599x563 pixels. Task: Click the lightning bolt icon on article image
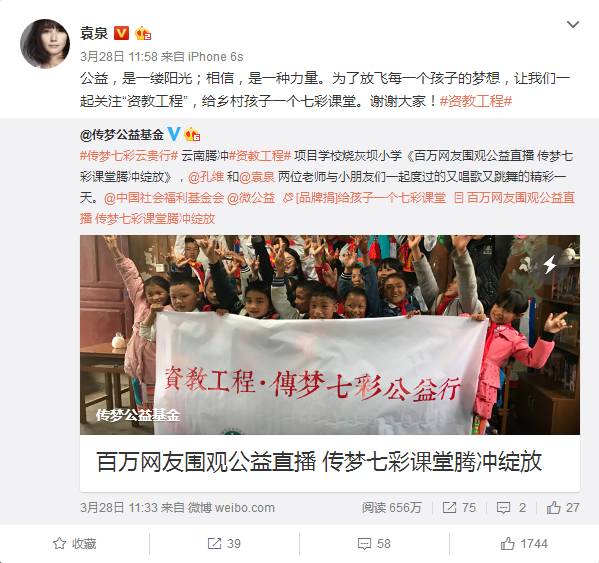tap(550, 264)
